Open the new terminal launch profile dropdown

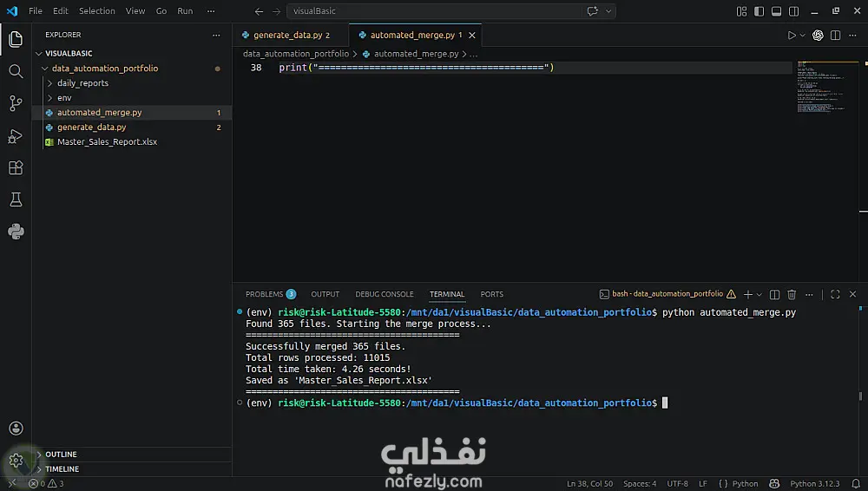pyautogui.click(x=759, y=294)
